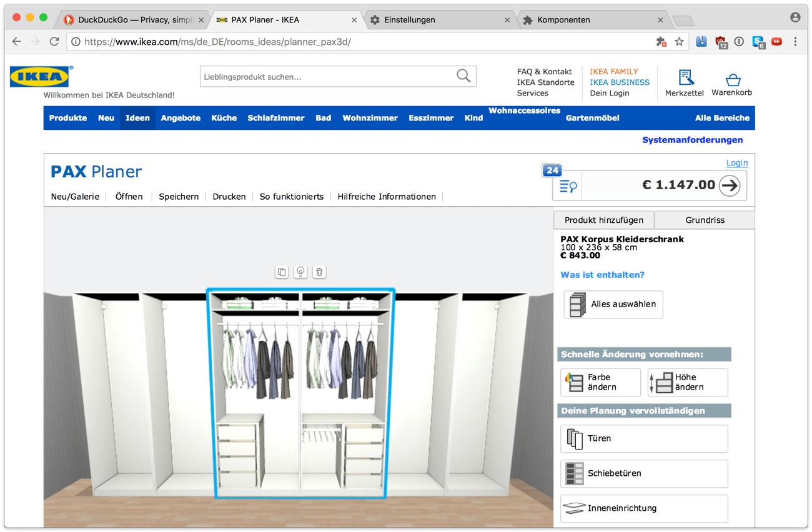Open Ideen navigation item
This screenshot has height=532, width=812.
(137, 118)
